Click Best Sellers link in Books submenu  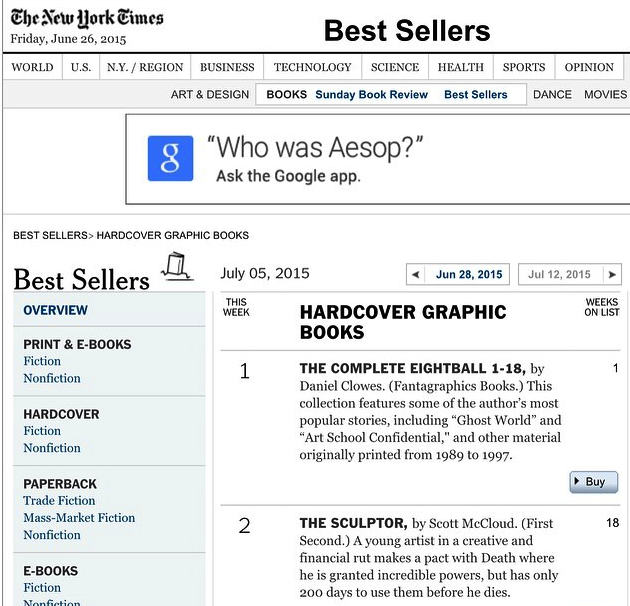point(475,95)
